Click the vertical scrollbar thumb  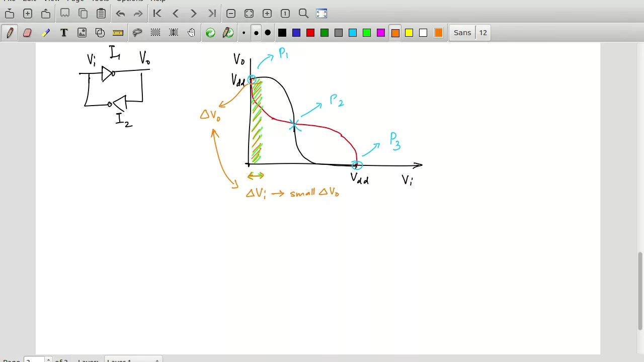click(640, 291)
